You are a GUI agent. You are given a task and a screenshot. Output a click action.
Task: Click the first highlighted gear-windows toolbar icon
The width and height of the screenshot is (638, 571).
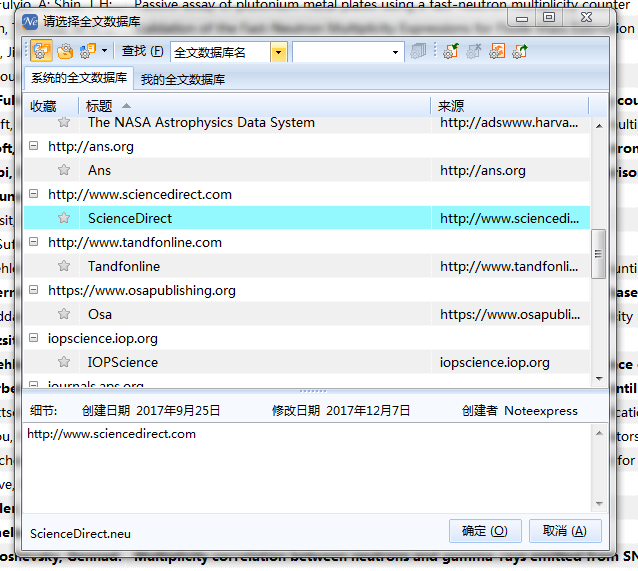click(x=41, y=51)
